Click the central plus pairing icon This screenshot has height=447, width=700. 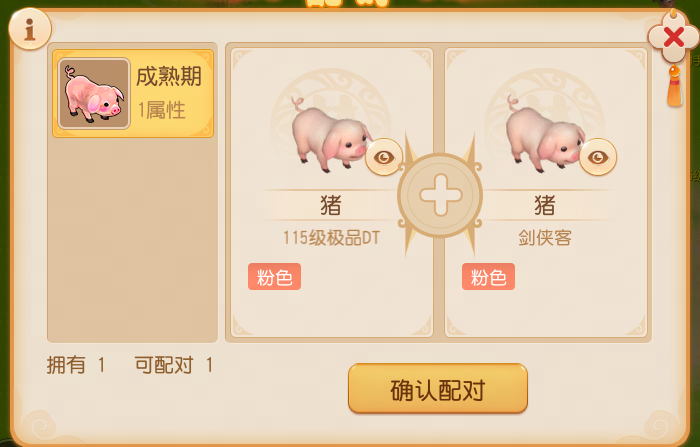[440, 195]
